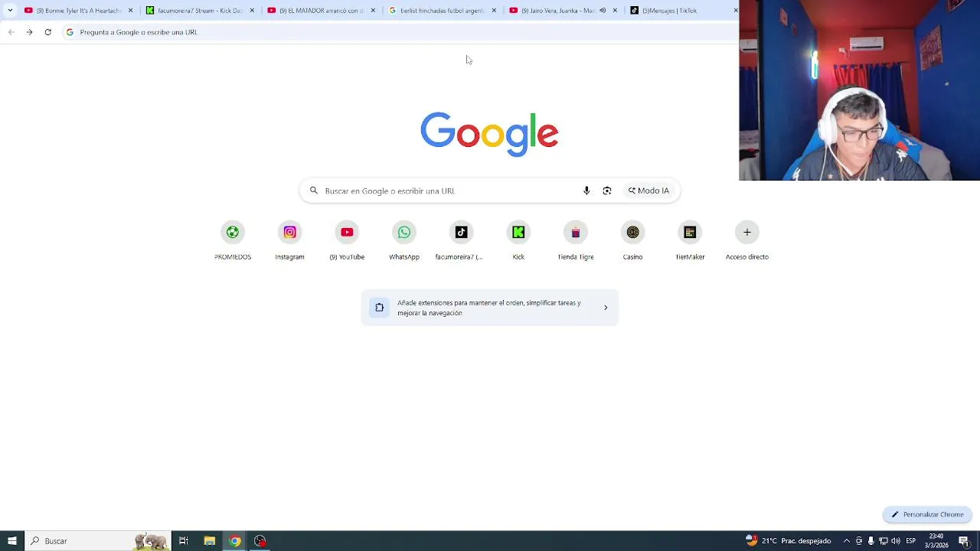The image size is (980, 551).
Task: Add a new shortcut with Acceso directo
Action: [x=747, y=241]
